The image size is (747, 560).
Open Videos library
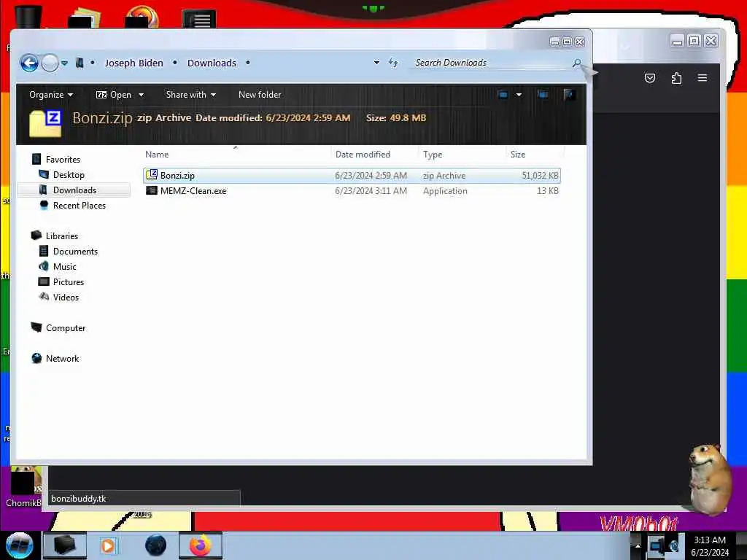[x=66, y=297]
